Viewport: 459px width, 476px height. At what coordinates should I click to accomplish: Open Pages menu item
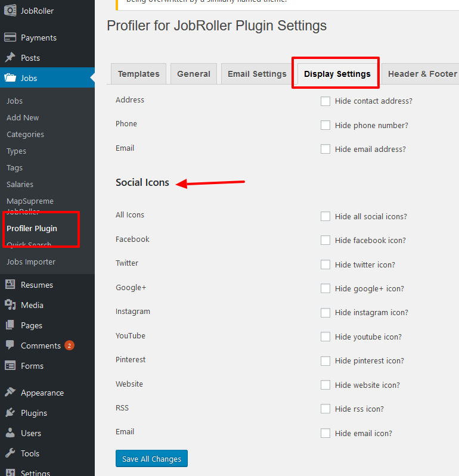[x=32, y=325]
